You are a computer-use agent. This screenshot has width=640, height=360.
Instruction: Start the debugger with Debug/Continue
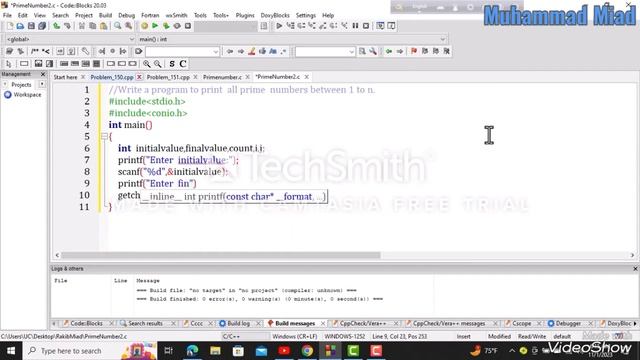point(279,26)
